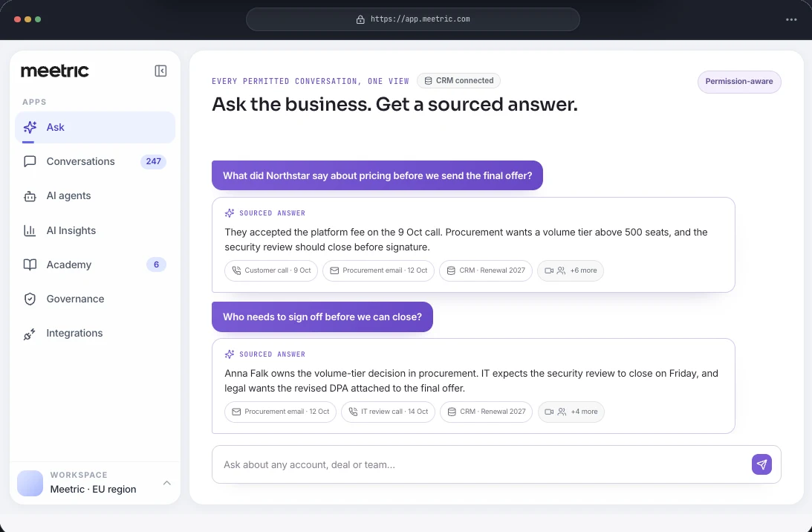Click workspace name Meetric · EU region
The image size is (812, 532).
pos(93,489)
